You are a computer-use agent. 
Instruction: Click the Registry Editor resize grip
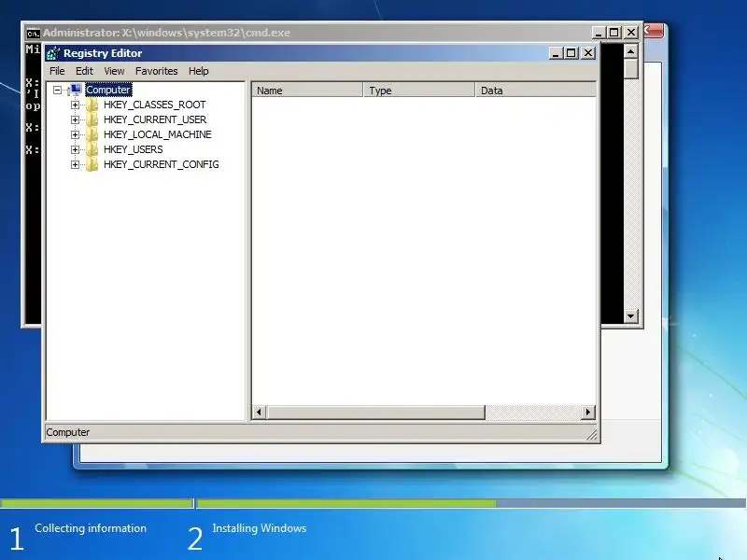pyautogui.click(x=591, y=434)
